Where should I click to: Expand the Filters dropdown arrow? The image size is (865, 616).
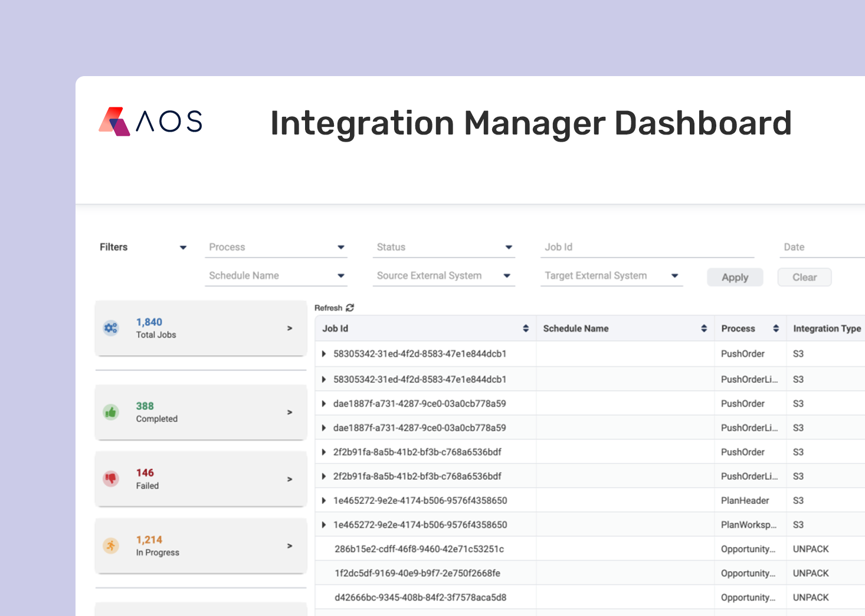click(x=183, y=247)
